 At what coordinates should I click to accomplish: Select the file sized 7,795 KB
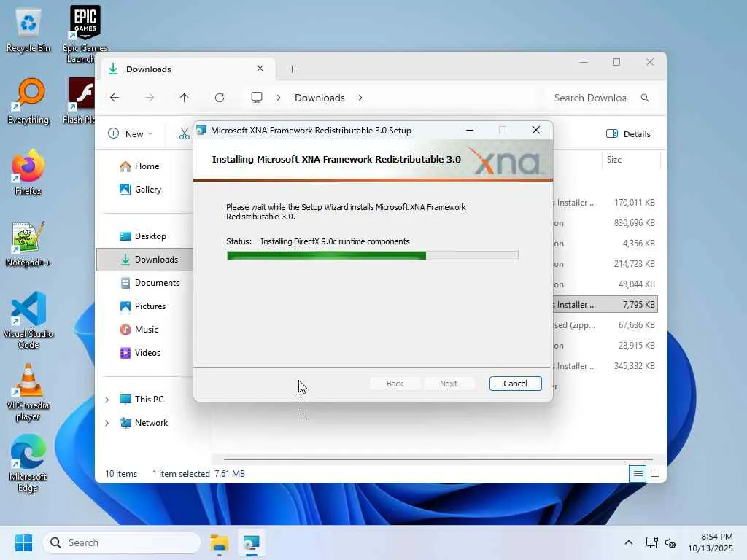coord(605,305)
